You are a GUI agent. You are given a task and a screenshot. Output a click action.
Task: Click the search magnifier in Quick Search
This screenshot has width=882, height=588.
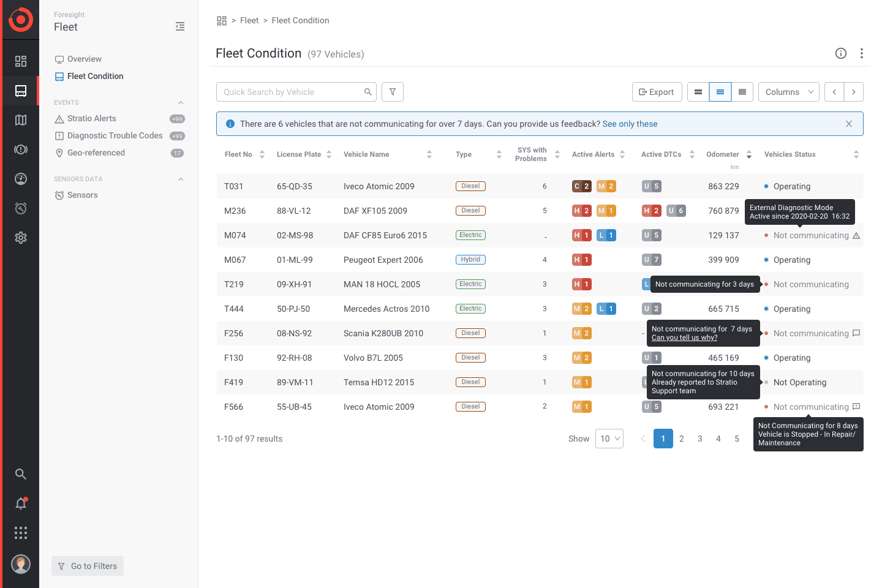(x=368, y=92)
